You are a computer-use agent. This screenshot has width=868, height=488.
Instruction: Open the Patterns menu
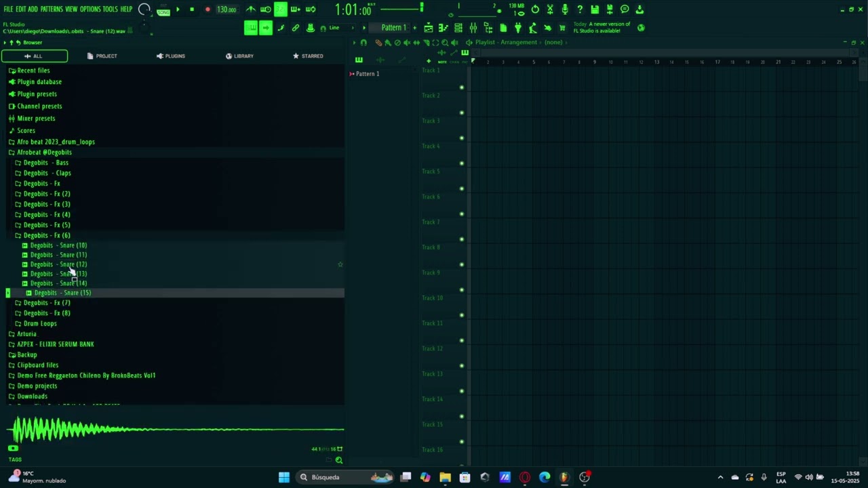coord(52,9)
